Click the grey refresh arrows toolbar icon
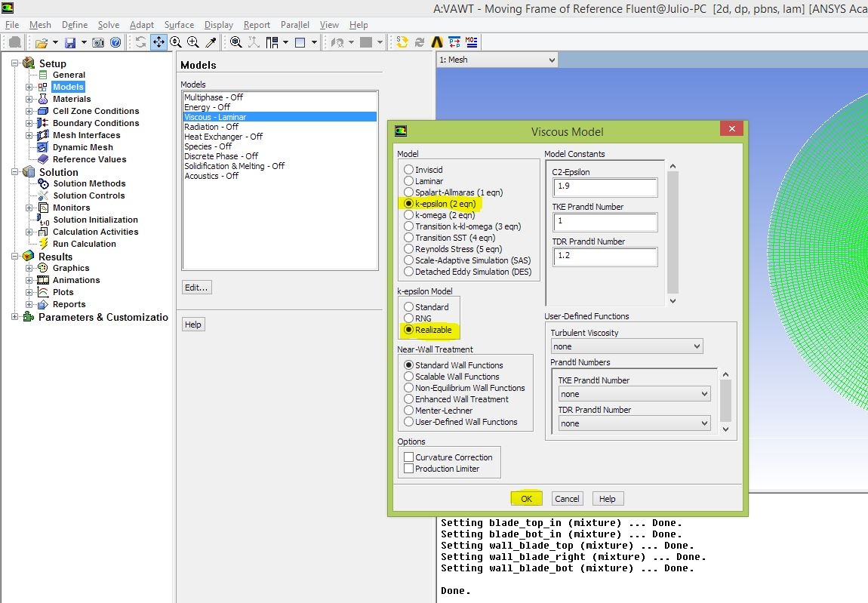This screenshot has height=603, width=868. point(420,42)
